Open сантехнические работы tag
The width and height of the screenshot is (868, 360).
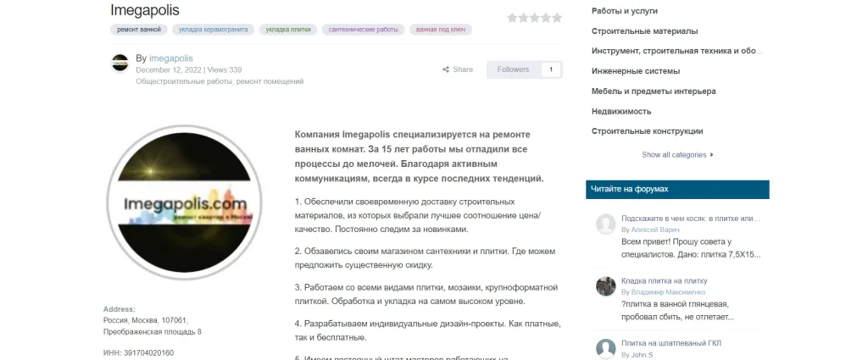coord(363,30)
